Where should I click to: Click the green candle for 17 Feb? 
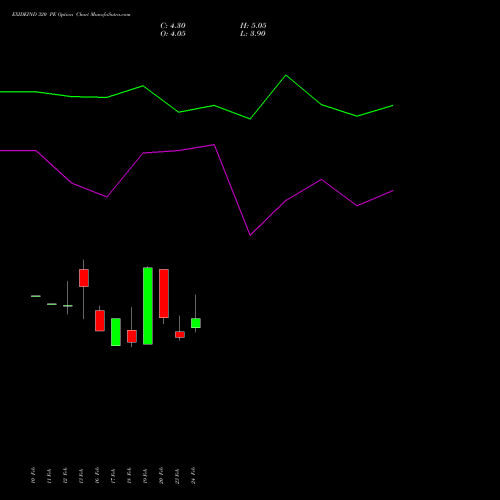click(x=116, y=332)
